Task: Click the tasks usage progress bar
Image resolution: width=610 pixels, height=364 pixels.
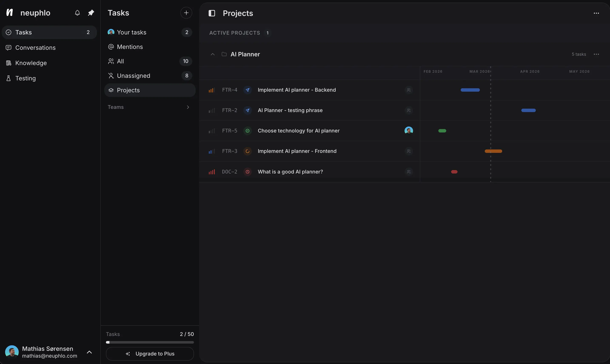Action: click(x=150, y=342)
